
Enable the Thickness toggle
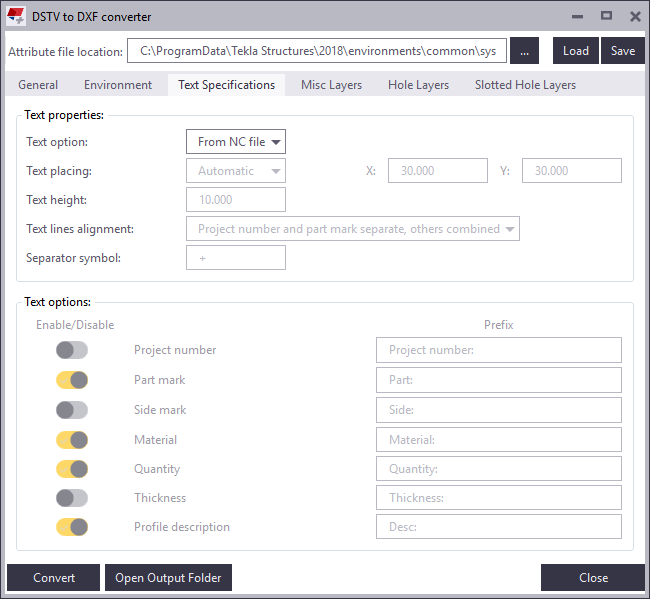[x=72, y=498]
